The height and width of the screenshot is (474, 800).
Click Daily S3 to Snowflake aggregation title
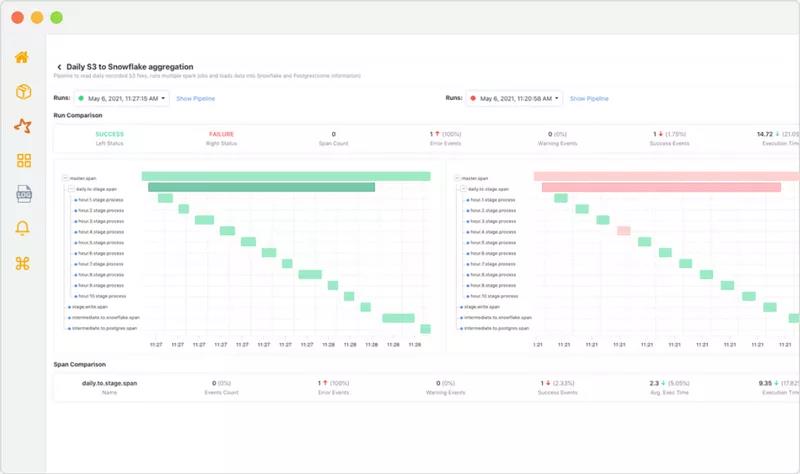click(130, 67)
